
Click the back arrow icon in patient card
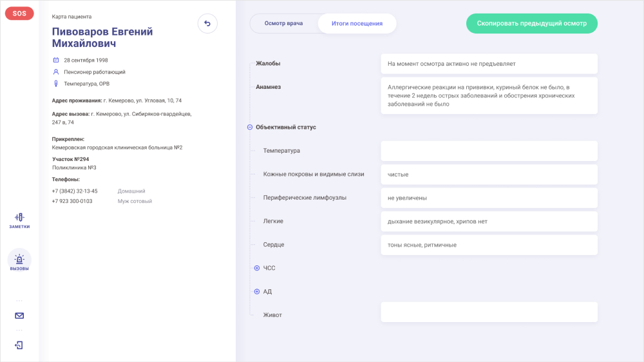[x=207, y=24]
